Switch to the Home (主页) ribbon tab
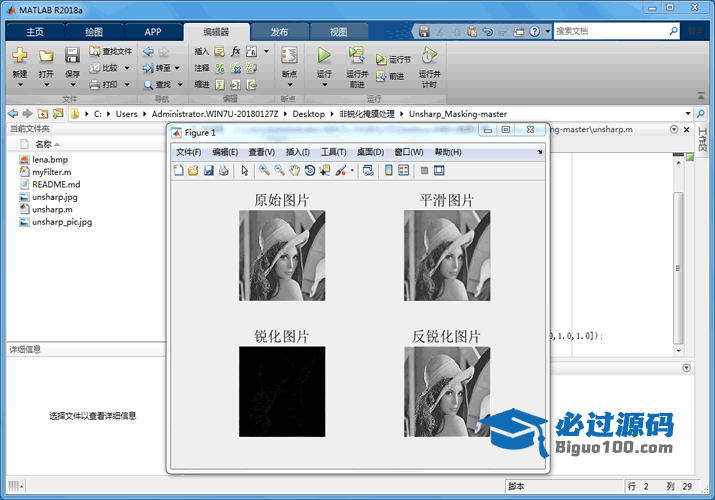 [35, 32]
